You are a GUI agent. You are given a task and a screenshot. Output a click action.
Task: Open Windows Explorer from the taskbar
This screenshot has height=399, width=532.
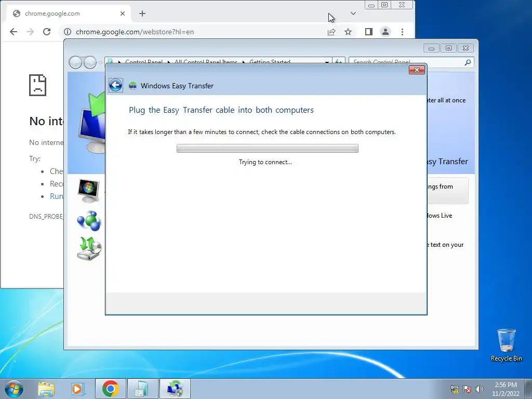(46, 389)
